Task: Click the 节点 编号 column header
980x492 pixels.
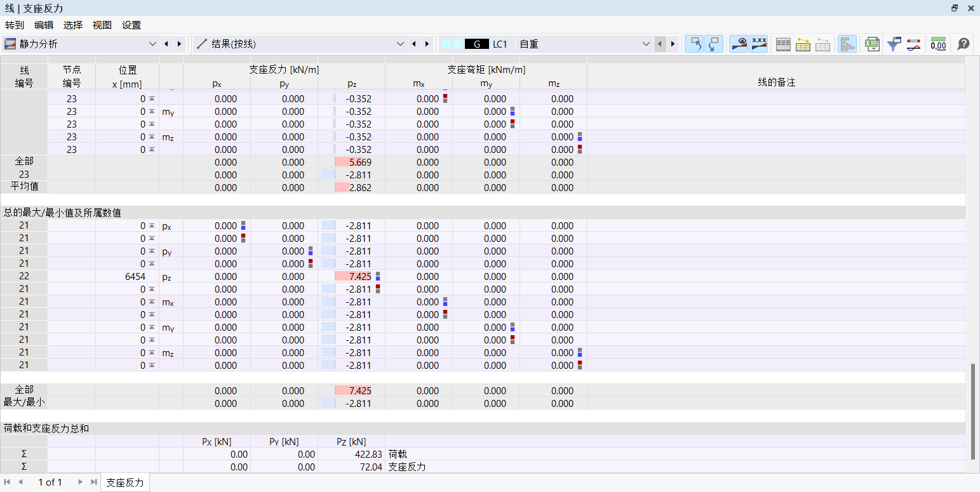Action: pyautogui.click(x=71, y=77)
